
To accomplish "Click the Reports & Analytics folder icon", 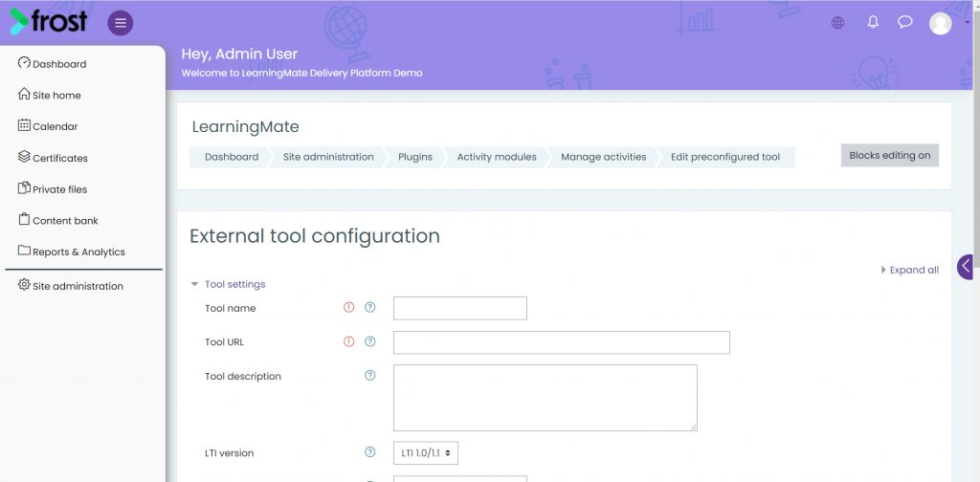I will pyautogui.click(x=24, y=251).
